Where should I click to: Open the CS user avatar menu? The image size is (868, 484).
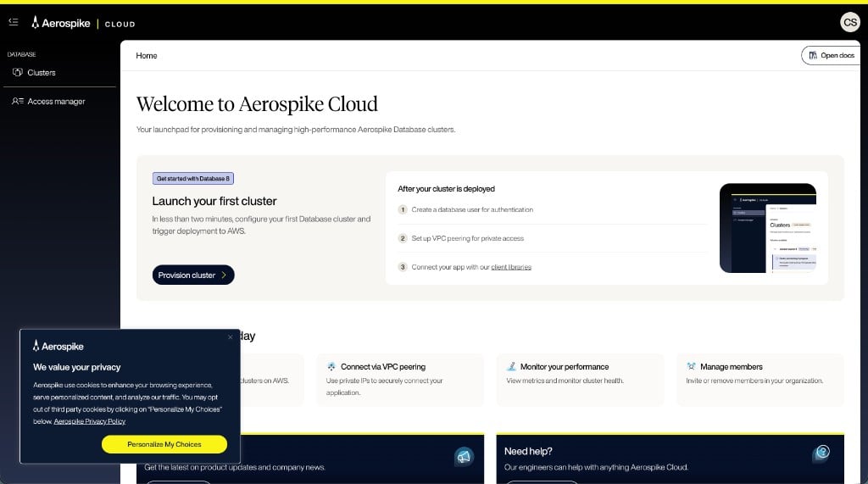[x=849, y=23]
